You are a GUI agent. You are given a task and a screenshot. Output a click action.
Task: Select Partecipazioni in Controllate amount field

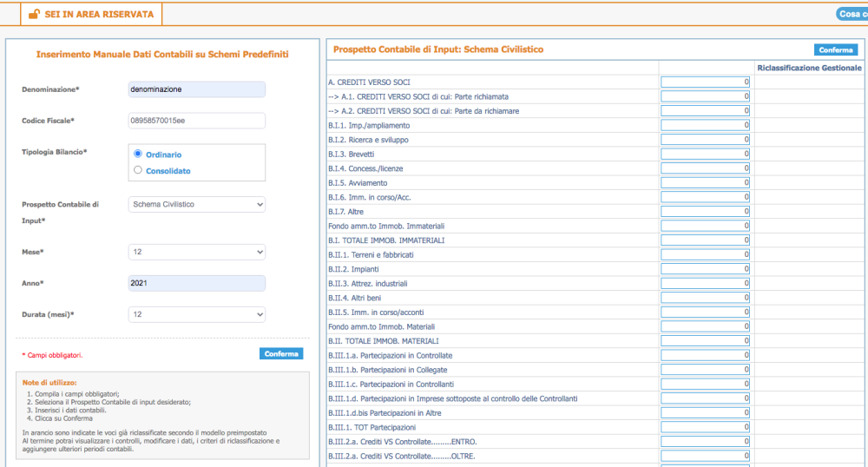coord(705,355)
